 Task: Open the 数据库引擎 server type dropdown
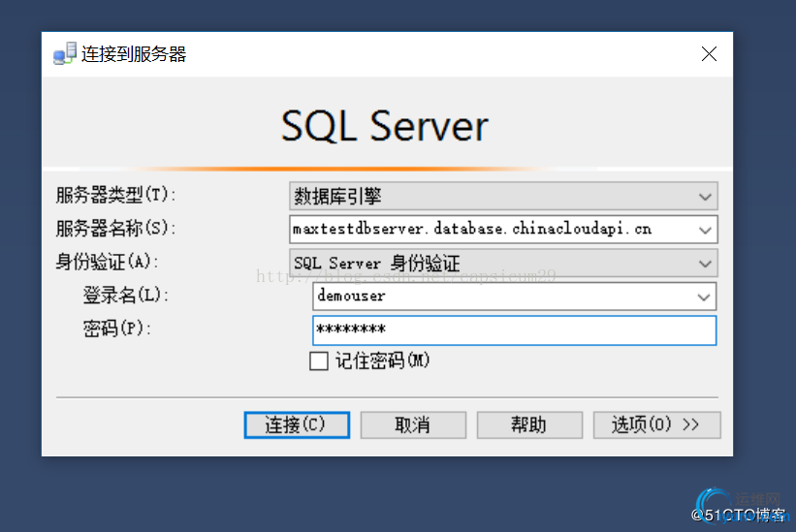[503, 197]
